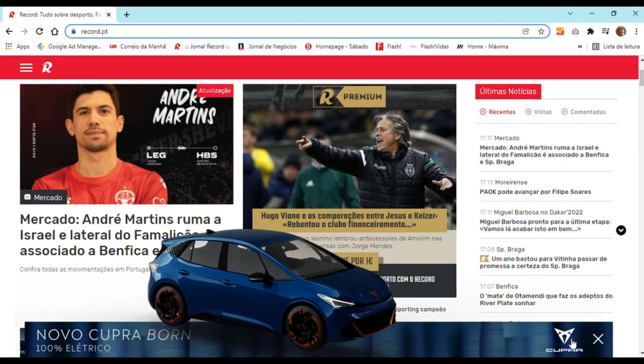Viewport: 644px width, 364px height.
Task: Open the Flash! bookmark
Action: 388,47
